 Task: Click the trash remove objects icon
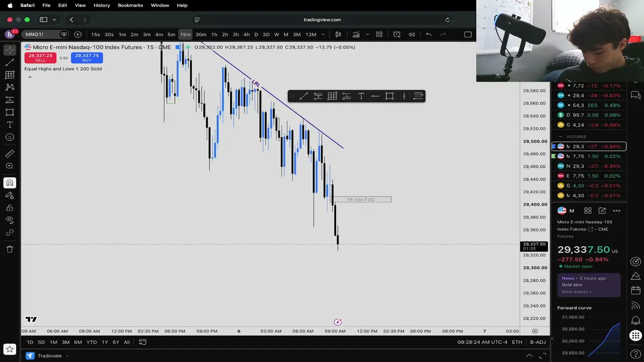10,249
